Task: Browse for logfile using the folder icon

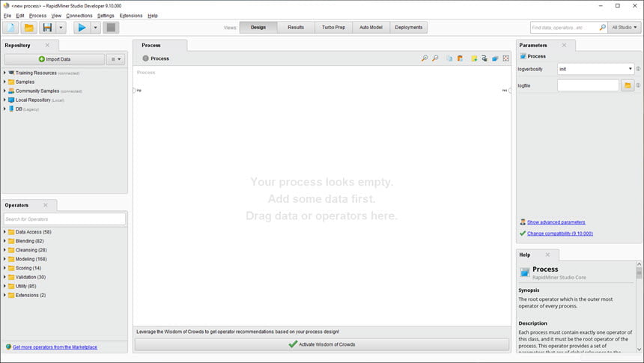Action: (x=628, y=85)
